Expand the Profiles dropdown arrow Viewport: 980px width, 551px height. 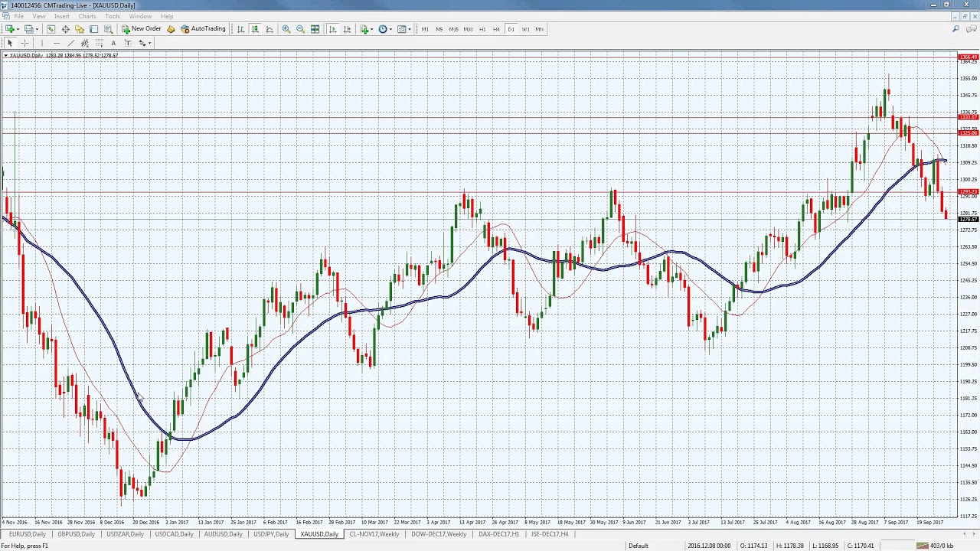point(38,30)
